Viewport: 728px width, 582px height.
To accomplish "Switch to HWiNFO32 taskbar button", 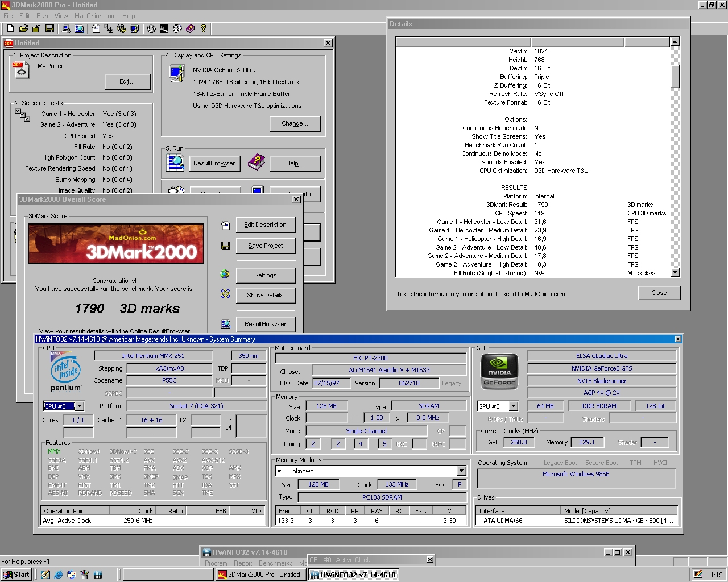I will (353, 575).
